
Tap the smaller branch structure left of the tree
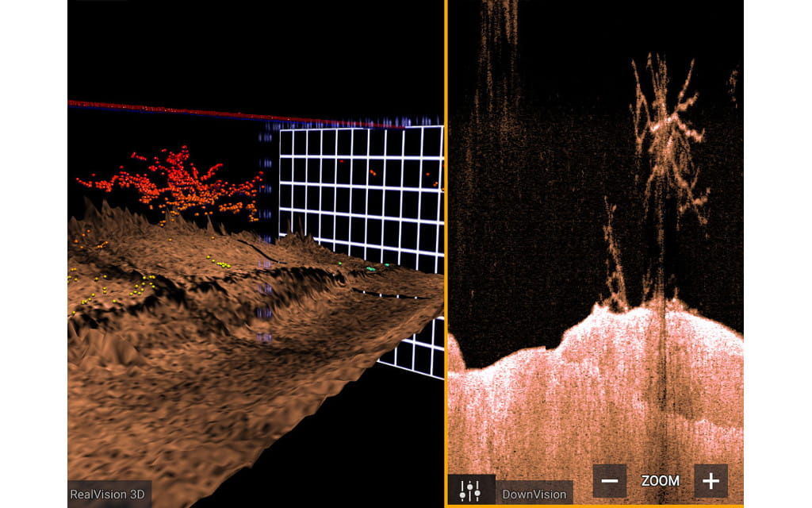pos(615,262)
